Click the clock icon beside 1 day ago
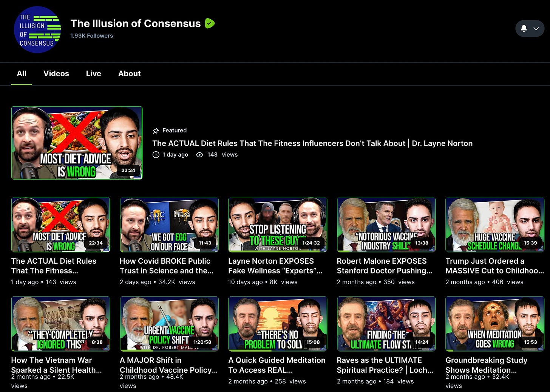 pyautogui.click(x=156, y=155)
